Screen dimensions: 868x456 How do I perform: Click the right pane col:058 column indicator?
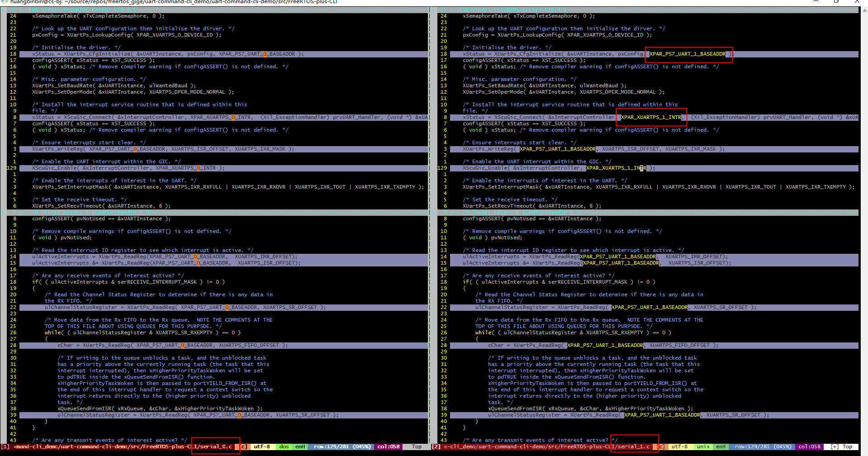tap(809, 446)
